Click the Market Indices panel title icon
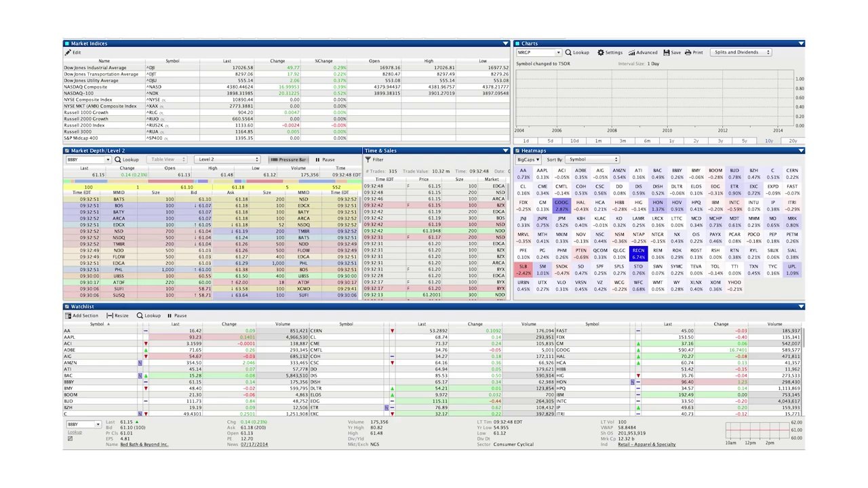This screenshot has height=488, width=868. pos(67,43)
